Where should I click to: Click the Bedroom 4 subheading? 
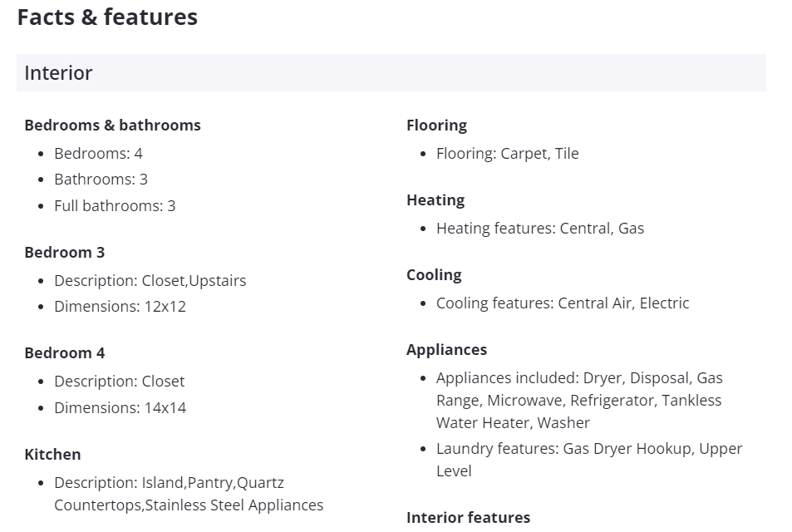(65, 353)
